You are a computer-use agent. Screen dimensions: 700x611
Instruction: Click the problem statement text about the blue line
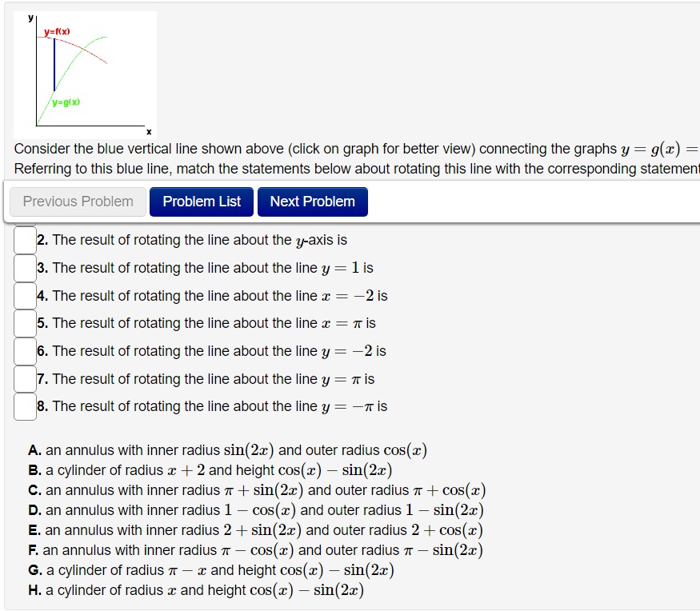coord(320,149)
